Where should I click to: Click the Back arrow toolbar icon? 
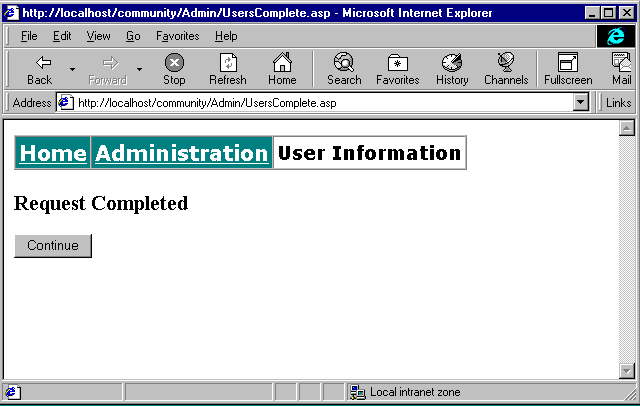coord(40,63)
